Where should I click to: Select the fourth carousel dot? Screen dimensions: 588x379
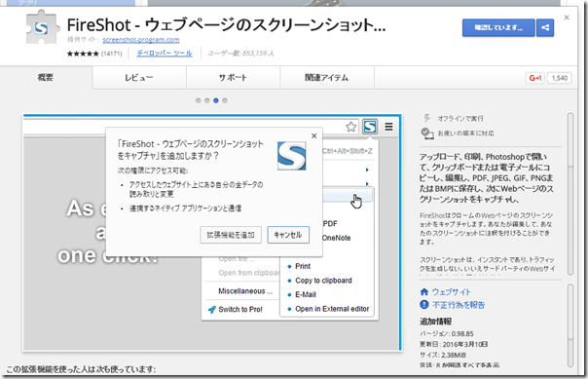pyautogui.click(x=225, y=100)
